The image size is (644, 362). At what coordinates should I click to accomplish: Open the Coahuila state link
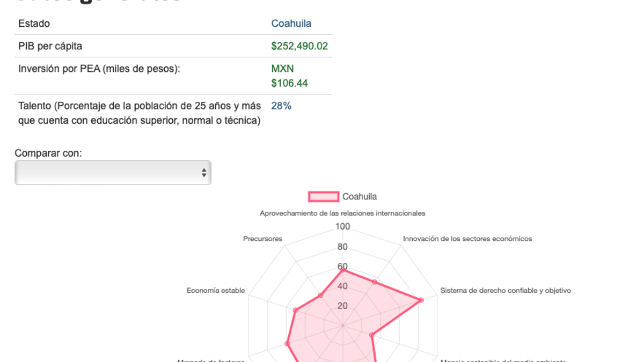pyautogui.click(x=291, y=24)
